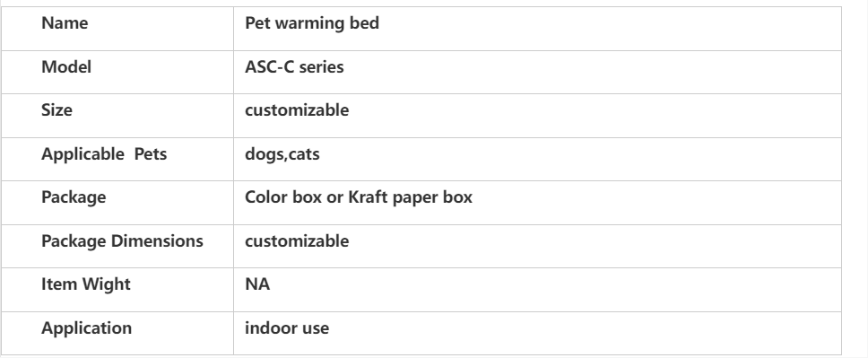The height and width of the screenshot is (358, 868).
Task: Click the 'Package' row label
Action: tap(73, 197)
